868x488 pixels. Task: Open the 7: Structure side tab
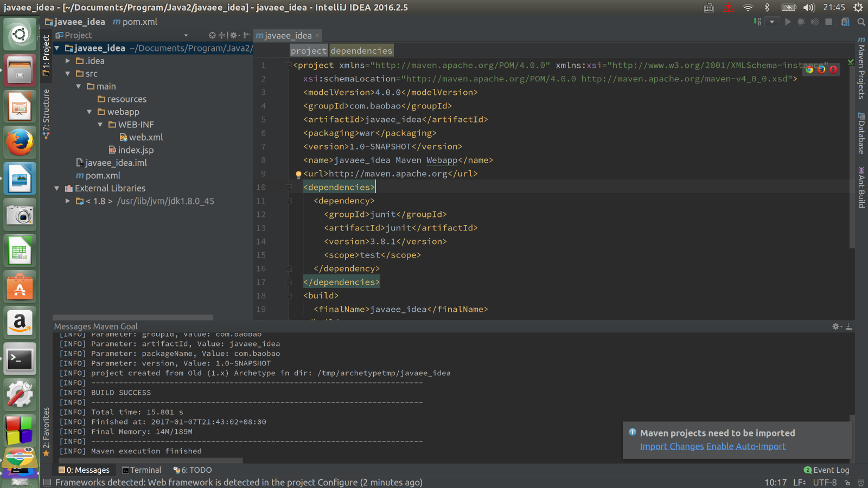pos(46,114)
